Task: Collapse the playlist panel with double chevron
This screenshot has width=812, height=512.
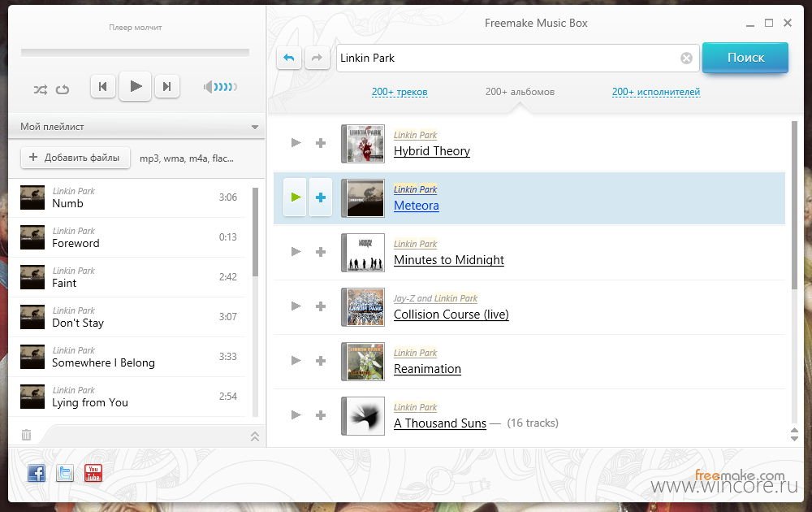Action: tap(255, 436)
